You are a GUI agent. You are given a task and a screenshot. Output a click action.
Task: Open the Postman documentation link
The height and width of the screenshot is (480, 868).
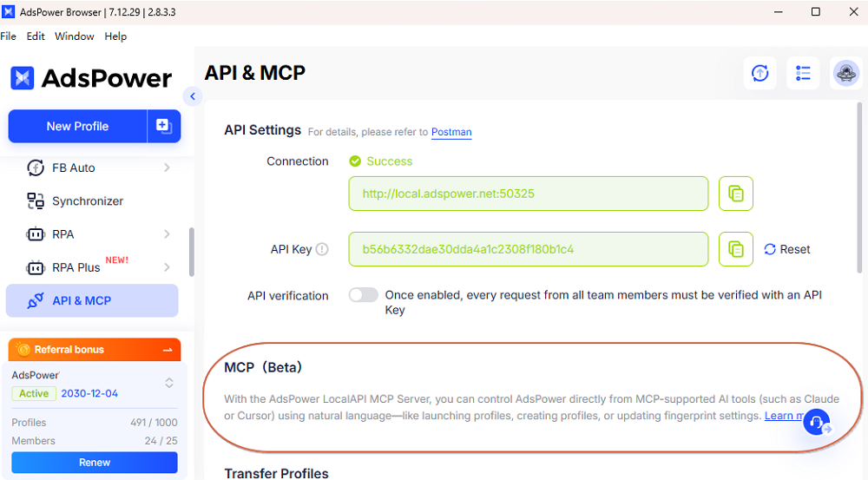click(x=451, y=132)
